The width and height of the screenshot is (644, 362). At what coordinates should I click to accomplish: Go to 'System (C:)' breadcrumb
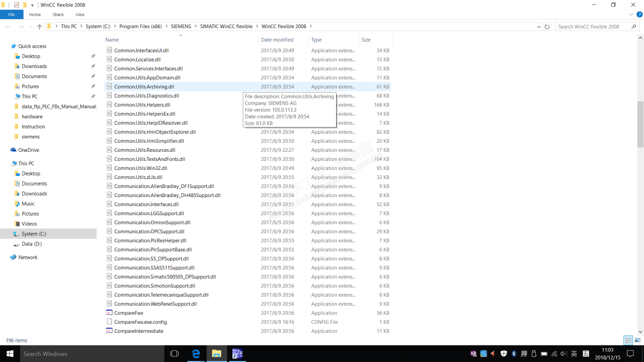(x=98, y=27)
